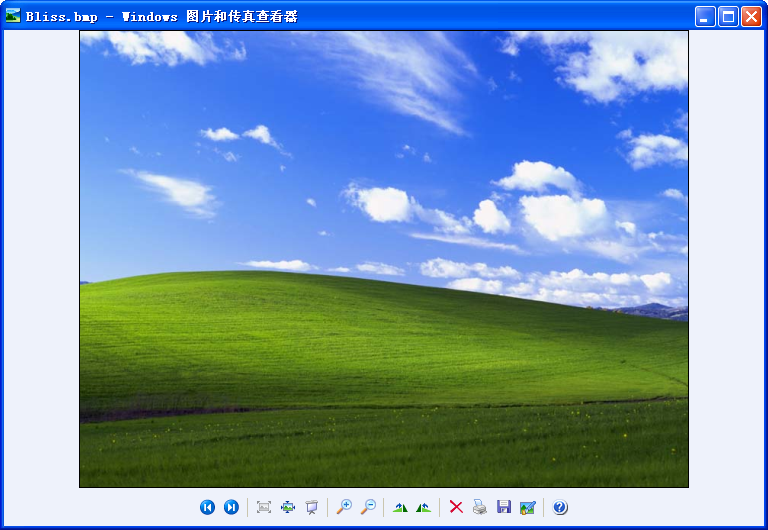
Task: Minimize the picture viewer window
Action: [x=705, y=17]
